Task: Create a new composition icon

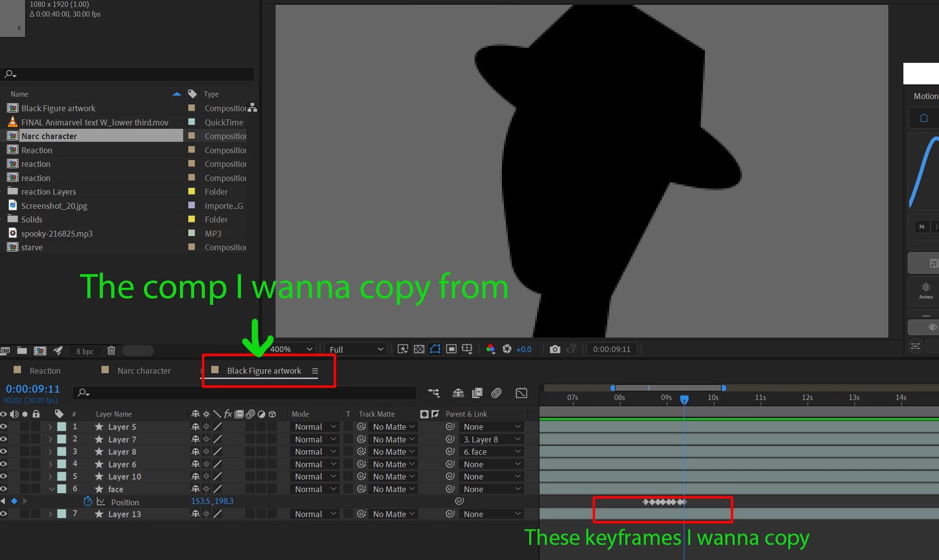Action: 40,350
